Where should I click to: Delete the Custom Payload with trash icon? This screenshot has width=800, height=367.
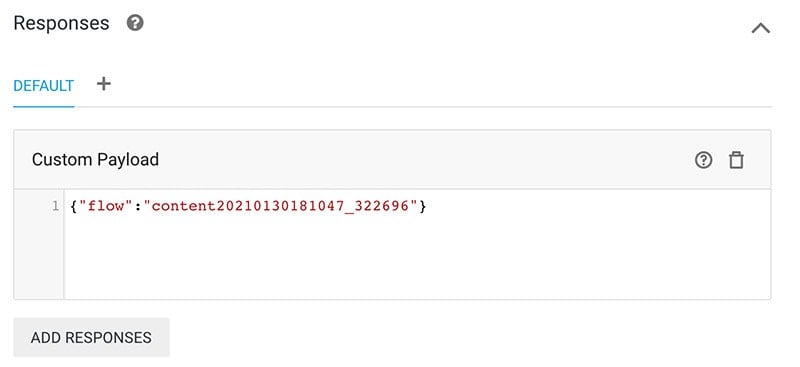point(736,160)
